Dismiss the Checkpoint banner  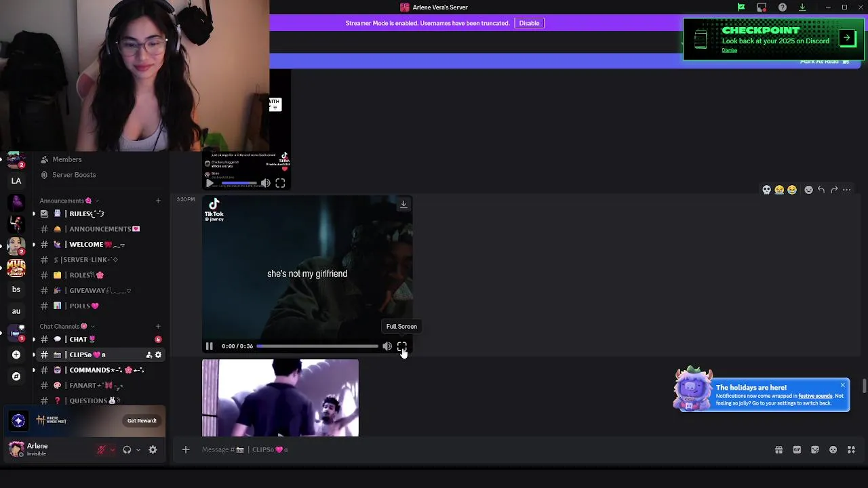(x=729, y=50)
